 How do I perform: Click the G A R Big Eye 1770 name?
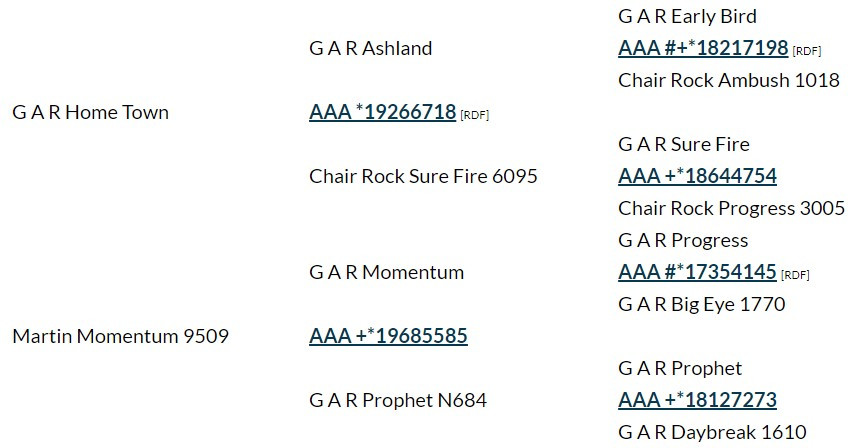pyautogui.click(x=701, y=304)
